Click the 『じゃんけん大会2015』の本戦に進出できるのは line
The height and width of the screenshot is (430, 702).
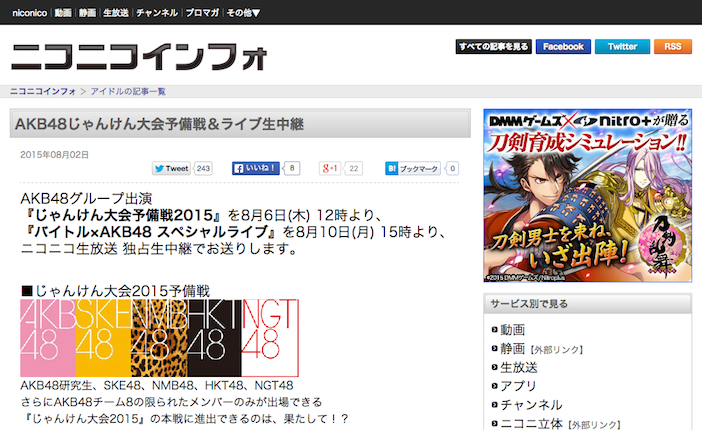click(185, 419)
